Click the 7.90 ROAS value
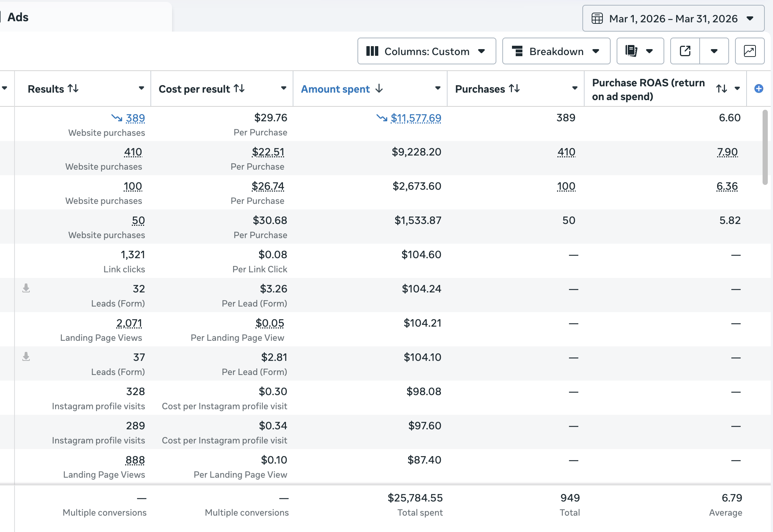This screenshot has height=532, width=773. point(728,152)
